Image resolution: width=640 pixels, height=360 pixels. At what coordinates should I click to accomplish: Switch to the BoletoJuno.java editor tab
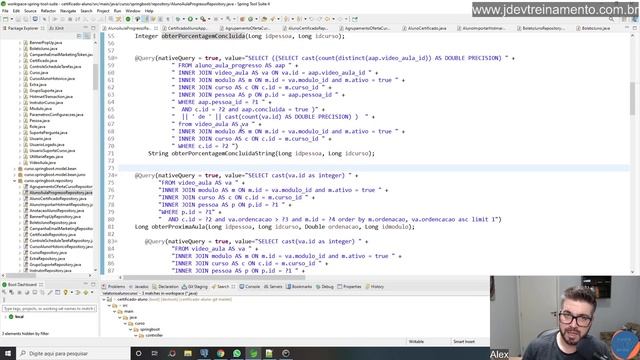pos(593,28)
